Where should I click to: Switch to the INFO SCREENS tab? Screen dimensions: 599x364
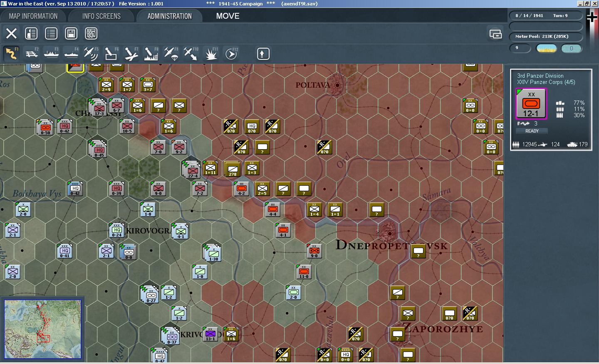101,16
